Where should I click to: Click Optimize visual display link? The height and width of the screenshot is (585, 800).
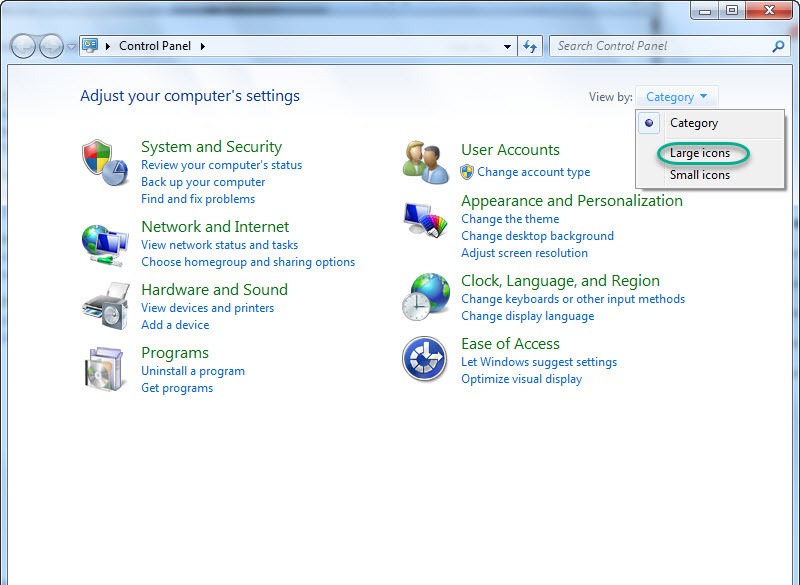click(521, 379)
